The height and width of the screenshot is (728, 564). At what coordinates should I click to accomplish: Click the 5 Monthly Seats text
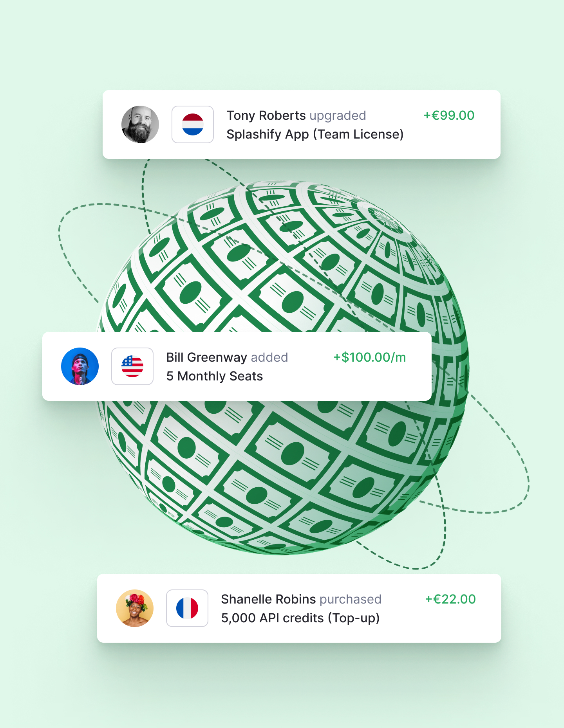[x=215, y=376]
